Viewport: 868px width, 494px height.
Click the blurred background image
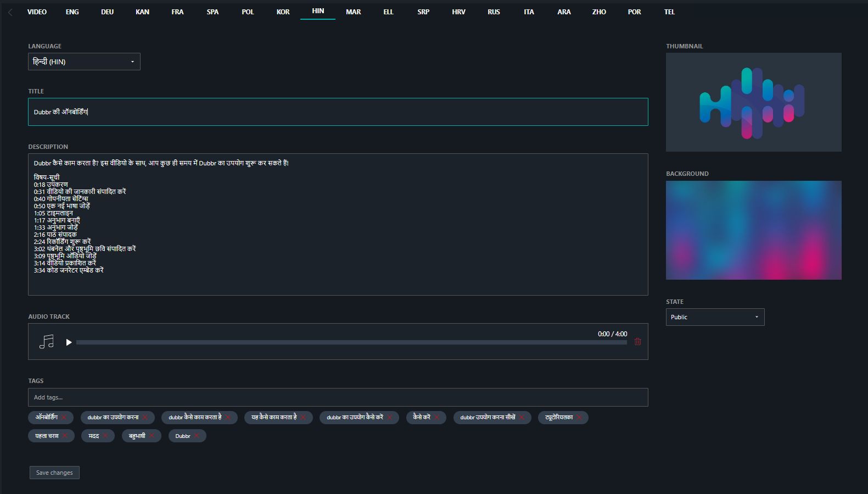pos(753,230)
